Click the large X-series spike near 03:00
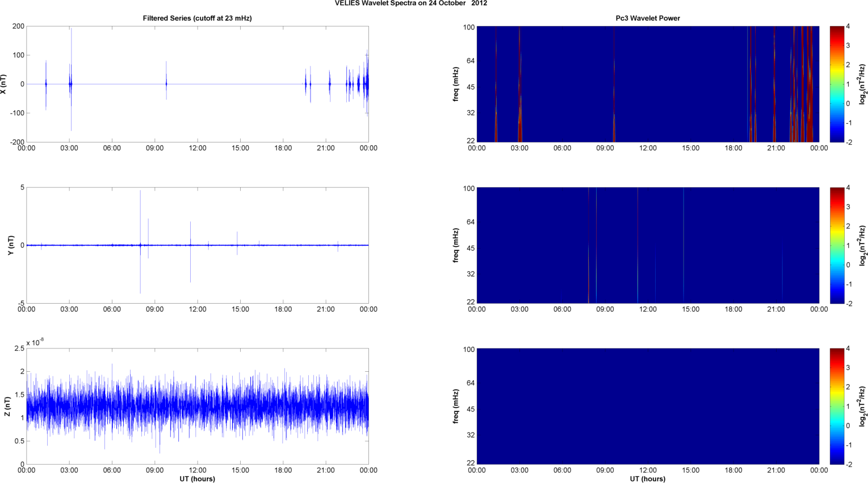 [71, 79]
